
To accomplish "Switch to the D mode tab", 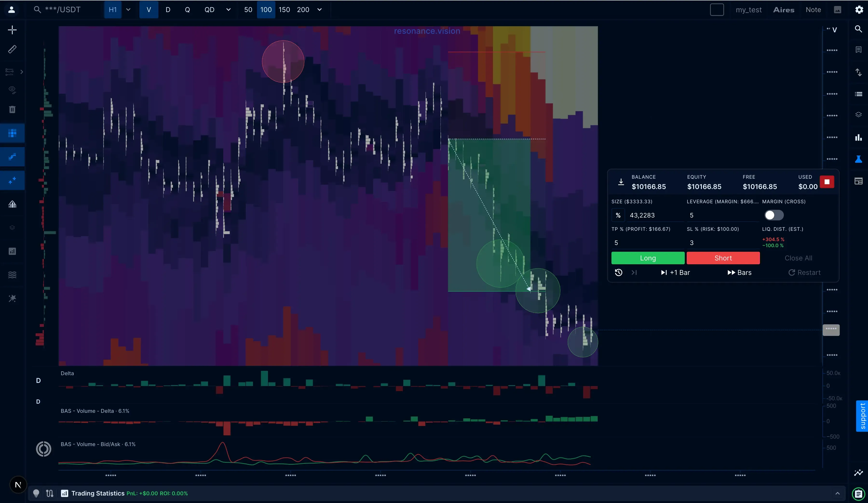I will click(168, 10).
